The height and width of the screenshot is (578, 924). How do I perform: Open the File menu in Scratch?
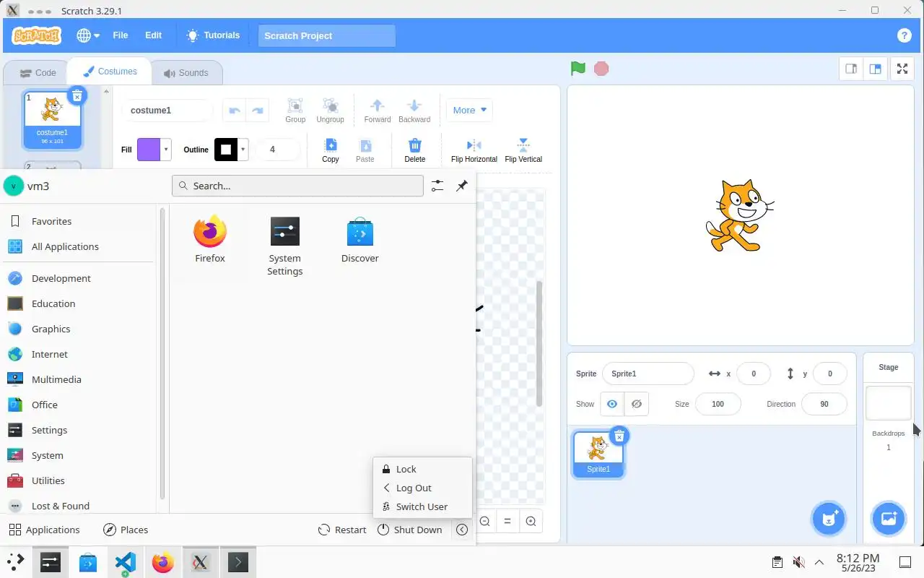121,35
